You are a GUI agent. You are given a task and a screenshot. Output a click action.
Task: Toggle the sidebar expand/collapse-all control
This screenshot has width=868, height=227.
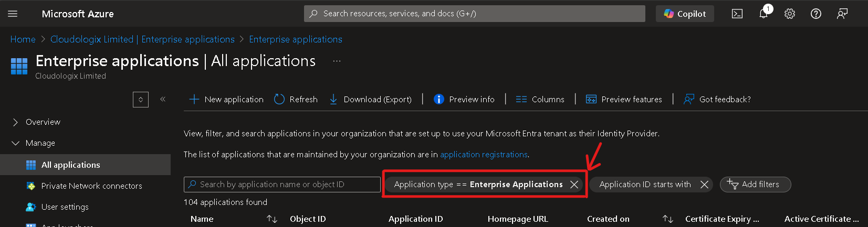[141, 99]
